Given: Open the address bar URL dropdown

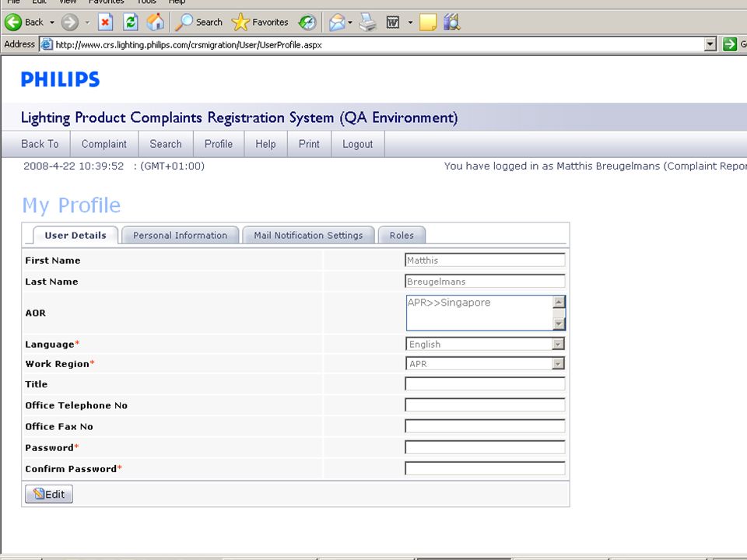Looking at the screenshot, I should (710, 45).
